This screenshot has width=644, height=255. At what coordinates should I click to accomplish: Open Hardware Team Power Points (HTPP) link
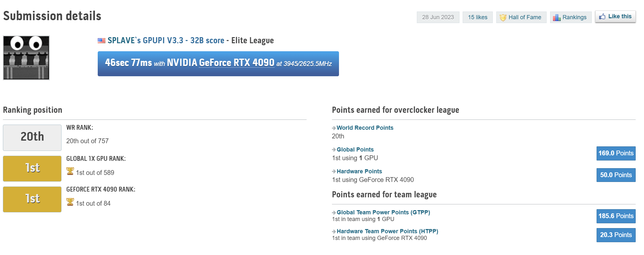click(387, 231)
